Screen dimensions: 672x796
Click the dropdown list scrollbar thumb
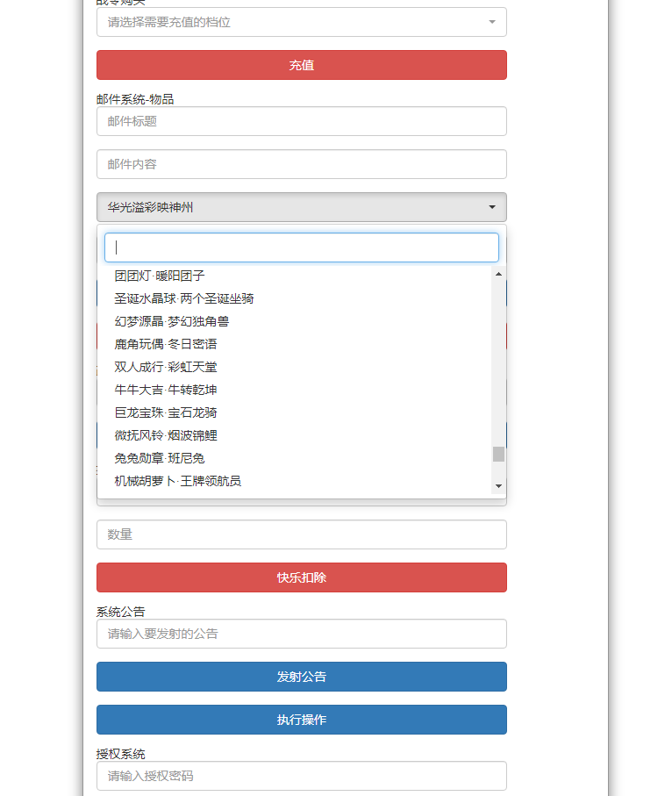click(498, 454)
